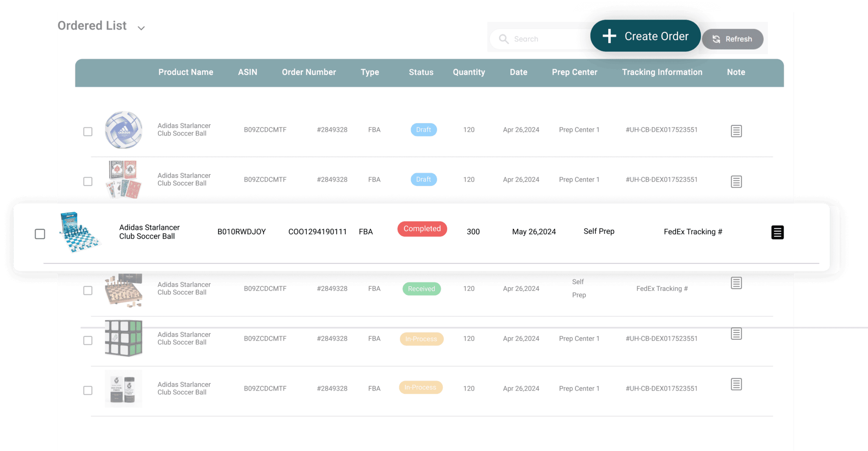The width and height of the screenshot is (868, 451).
Task: Sort by the Date column header
Action: point(518,72)
